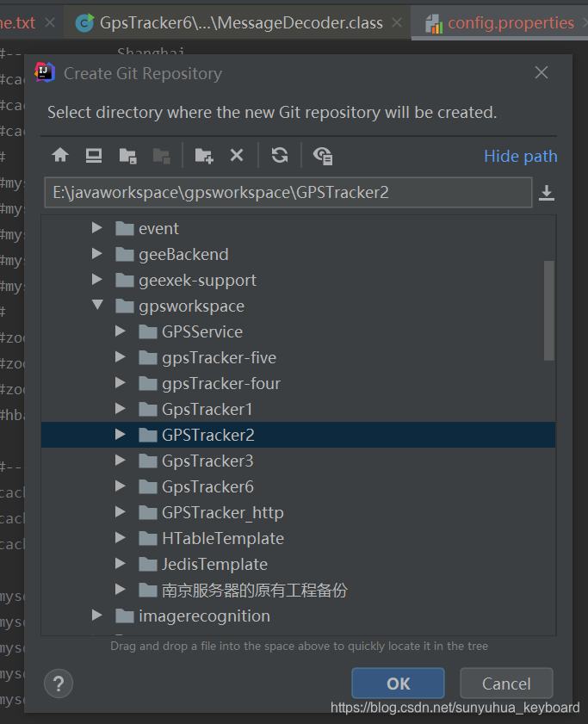Screen dimensions: 588x724
Task: Expand the GpsTracker6 folder
Action: 120,486
